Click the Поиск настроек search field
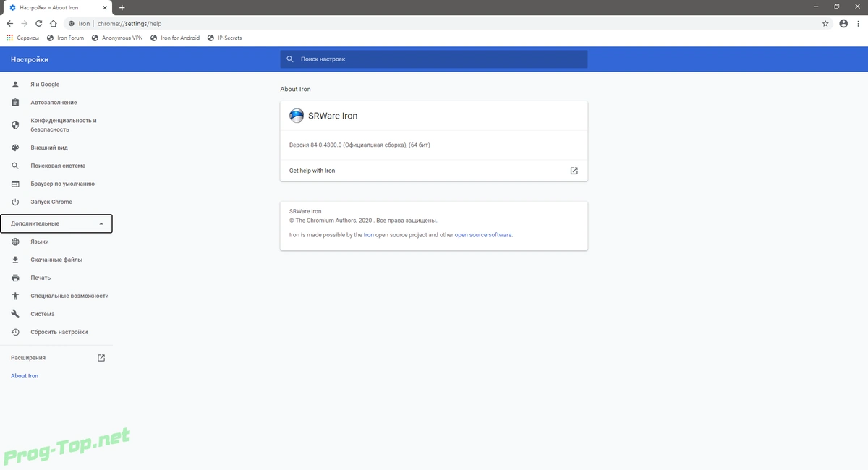The image size is (868, 470). (434, 59)
